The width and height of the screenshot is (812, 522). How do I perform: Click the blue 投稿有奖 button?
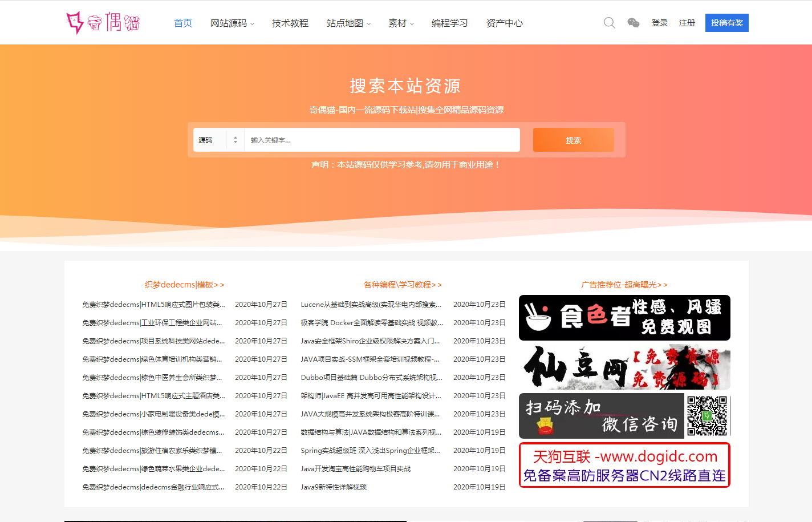(726, 23)
